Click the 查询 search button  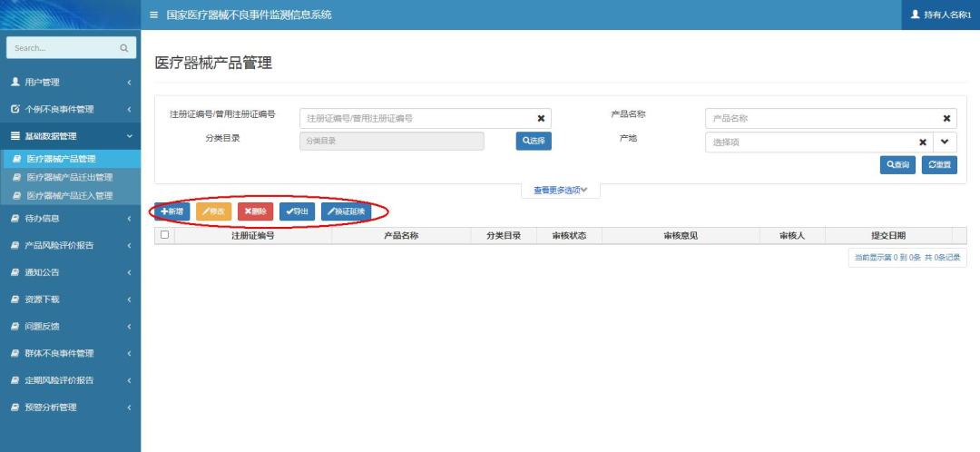(x=897, y=165)
